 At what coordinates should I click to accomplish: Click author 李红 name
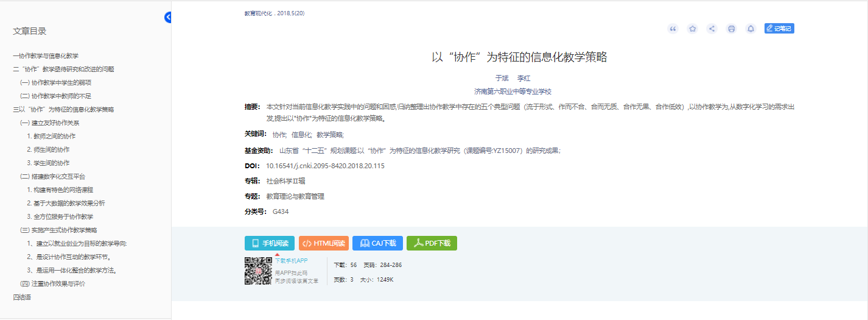click(523, 78)
